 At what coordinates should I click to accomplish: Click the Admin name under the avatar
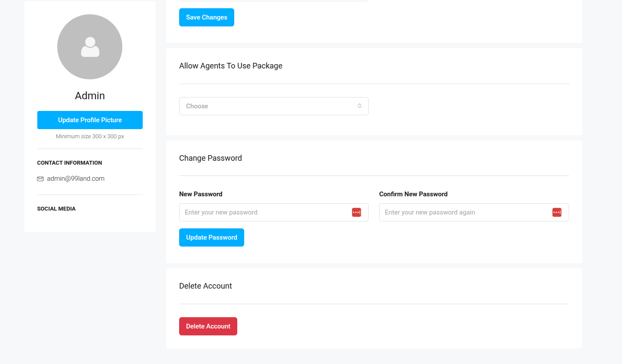tap(90, 96)
